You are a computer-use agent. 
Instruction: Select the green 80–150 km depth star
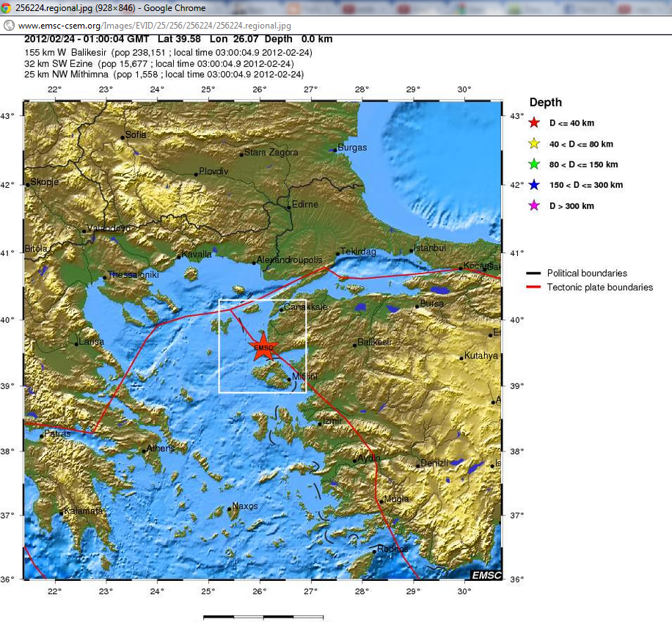tap(534, 164)
